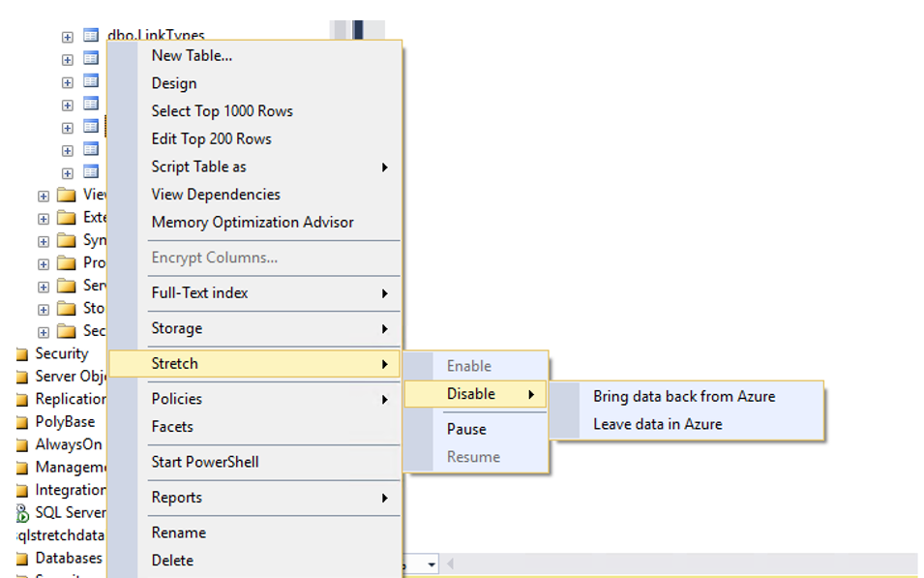Screen dimensions: 924x578
Task: Click the Server Objects folder icon
Action: [22, 377]
